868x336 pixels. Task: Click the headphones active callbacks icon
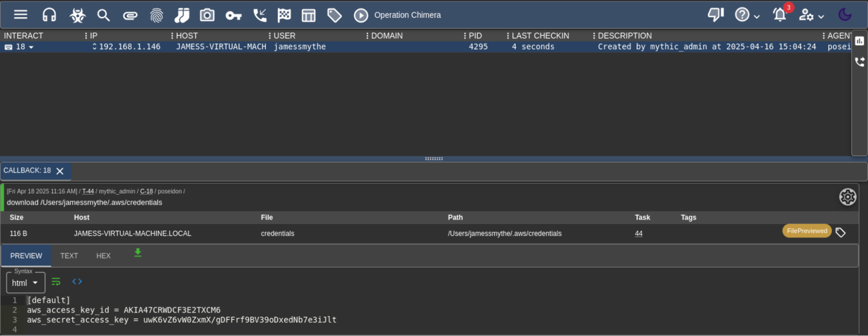click(x=49, y=15)
